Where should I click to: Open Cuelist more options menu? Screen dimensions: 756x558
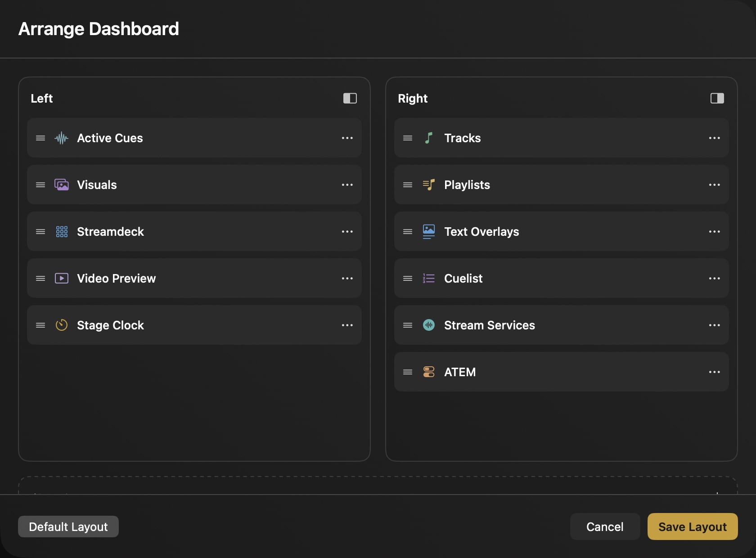coord(715,279)
